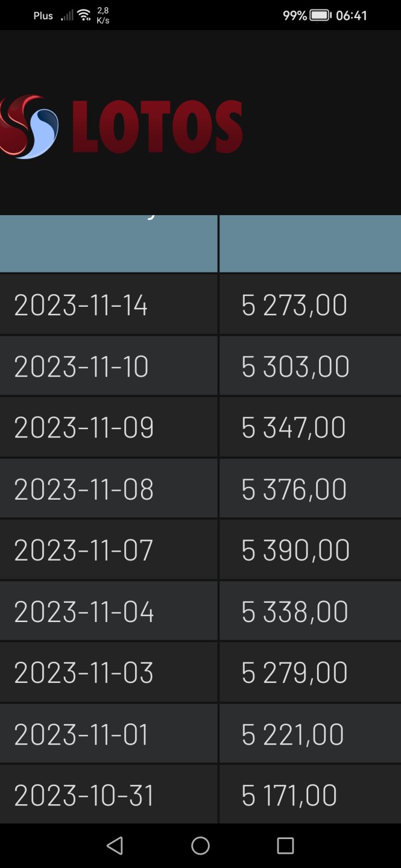Viewport: 401px width, 868px height.
Task: Tap the blue price column header cell
Action: click(x=310, y=244)
